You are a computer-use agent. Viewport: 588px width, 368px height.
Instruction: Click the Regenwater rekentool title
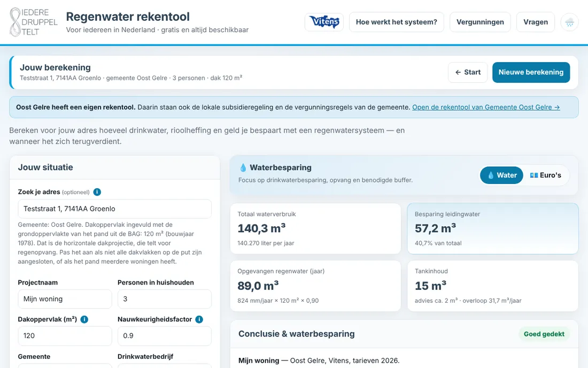[128, 17]
